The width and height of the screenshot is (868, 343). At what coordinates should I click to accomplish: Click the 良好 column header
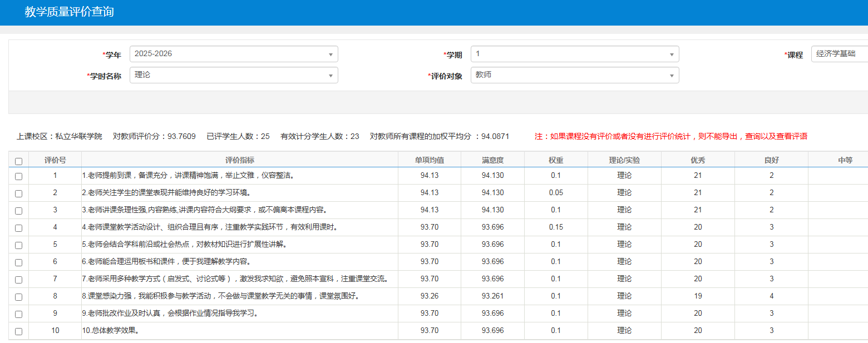click(771, 160)
